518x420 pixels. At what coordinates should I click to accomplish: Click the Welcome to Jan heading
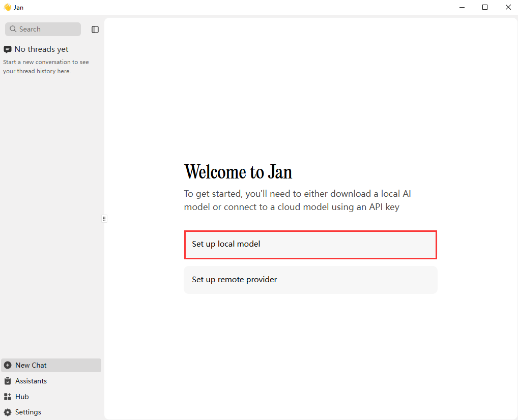tap(238, 172)
